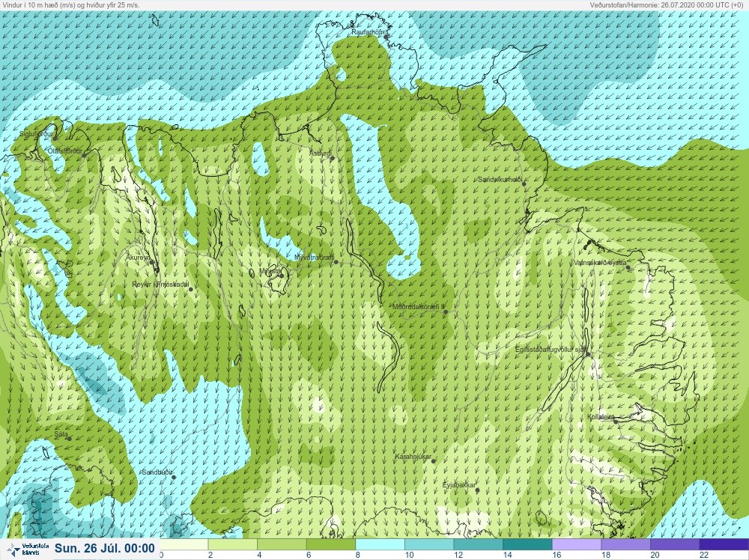Click the 'Reykir í Fnjóskadal' station label
Screen dimensions: 749x560
pos(160,284)
